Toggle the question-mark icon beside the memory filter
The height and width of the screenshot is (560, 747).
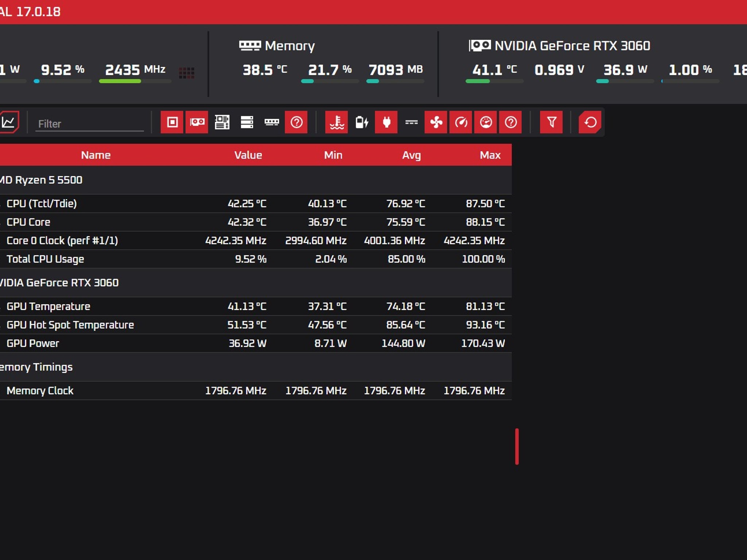pos(296,122)
